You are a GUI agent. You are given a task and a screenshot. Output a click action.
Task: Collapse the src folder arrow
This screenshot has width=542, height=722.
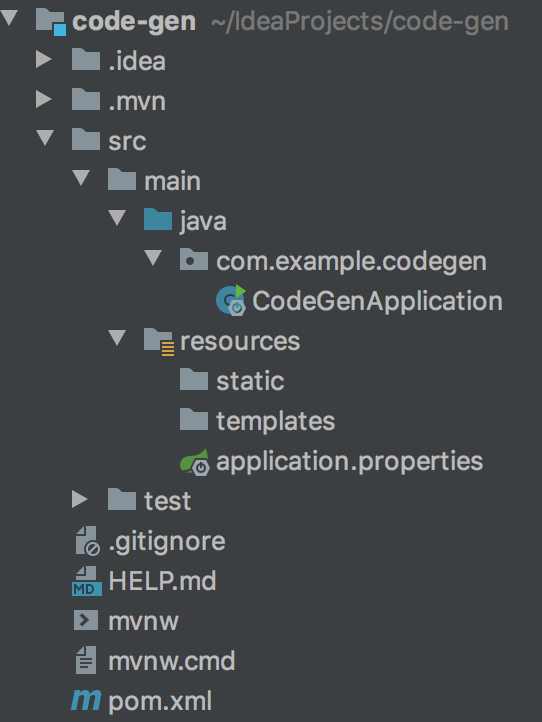coord(45,138)
